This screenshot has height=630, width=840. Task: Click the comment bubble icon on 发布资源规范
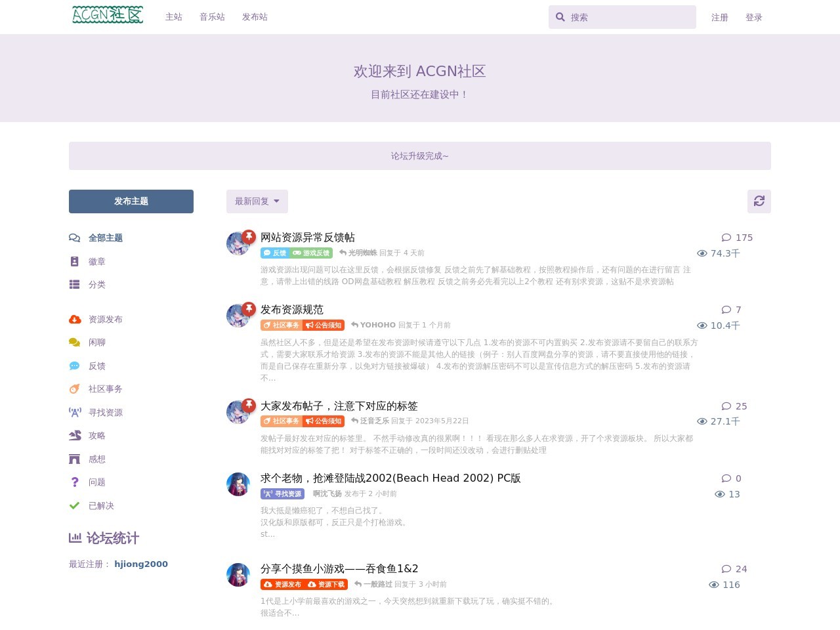[x=728, y=310]
